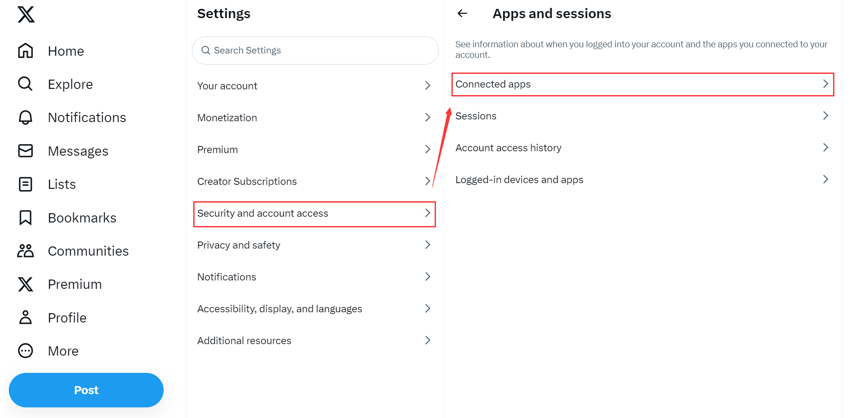Image resolution: width=868 pixels, height=418 pixels.
Task: Open Lists via the list icon
Action: point(26,184)
